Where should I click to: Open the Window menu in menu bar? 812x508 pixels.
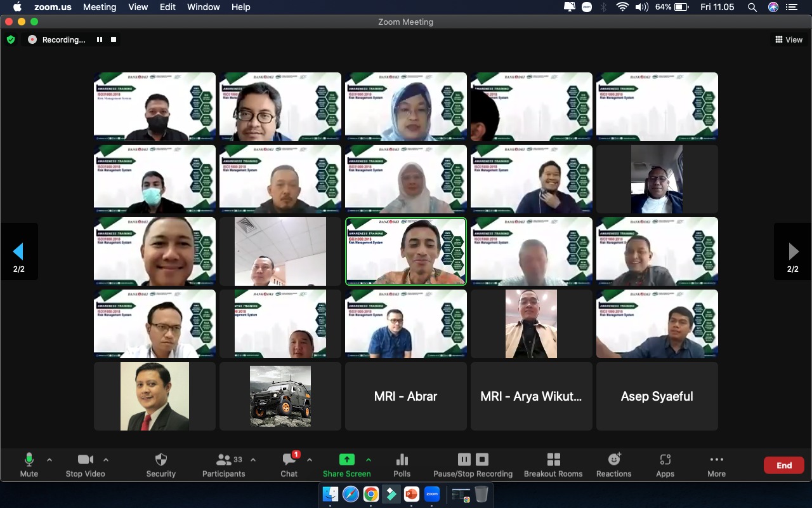point(204,7)
